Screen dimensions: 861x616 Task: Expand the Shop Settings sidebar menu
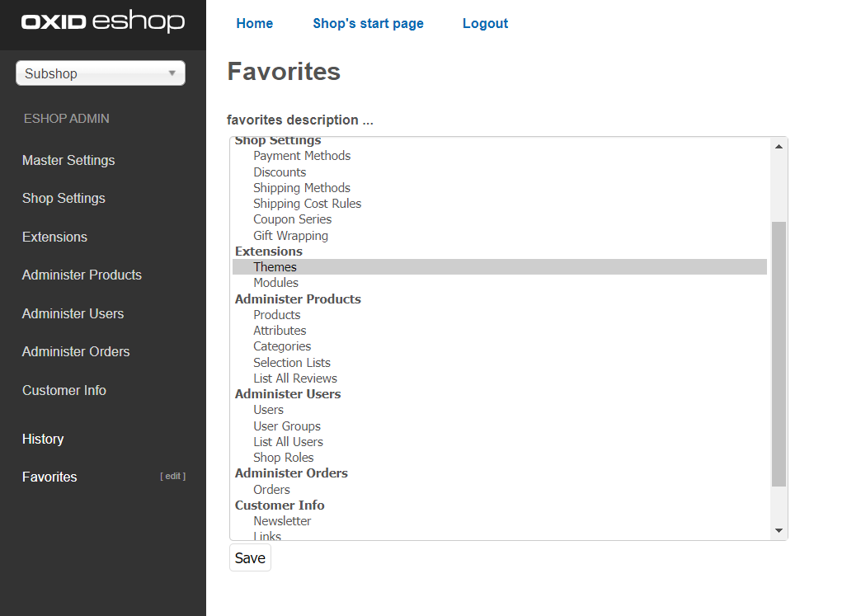(x=64, y=198)
